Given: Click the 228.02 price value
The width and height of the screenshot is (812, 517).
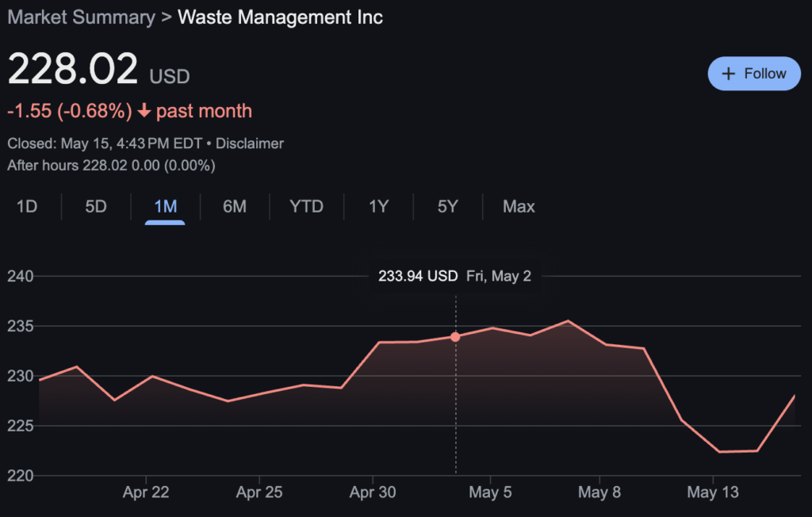Looking at the screenshot, I should [x=72, y=68].
